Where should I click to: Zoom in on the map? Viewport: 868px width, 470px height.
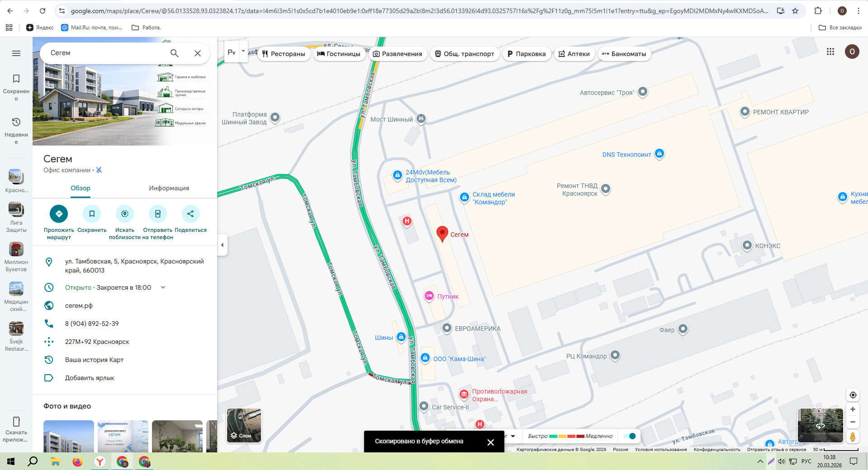coord(853,409)
